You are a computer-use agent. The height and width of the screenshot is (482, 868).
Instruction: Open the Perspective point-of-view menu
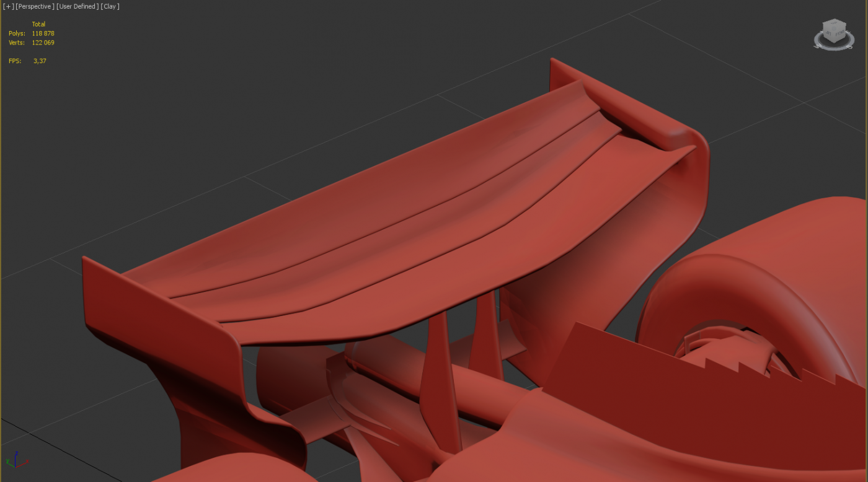35,7
